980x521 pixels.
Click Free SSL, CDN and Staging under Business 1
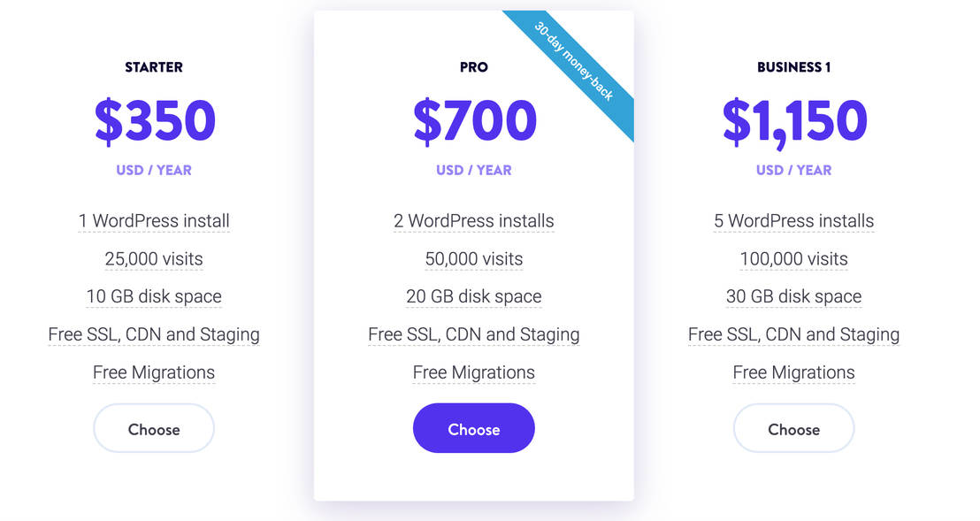point(793,334)
